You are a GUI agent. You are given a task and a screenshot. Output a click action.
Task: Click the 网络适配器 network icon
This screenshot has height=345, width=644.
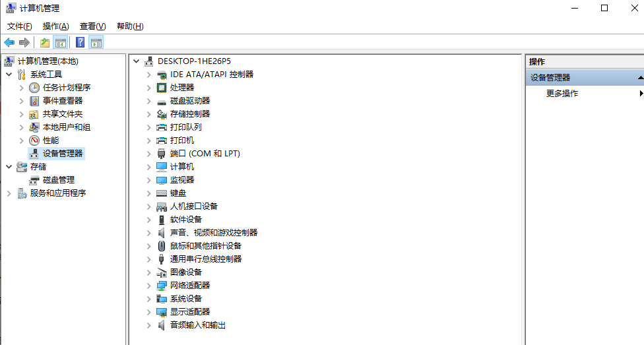pos(162,286)
